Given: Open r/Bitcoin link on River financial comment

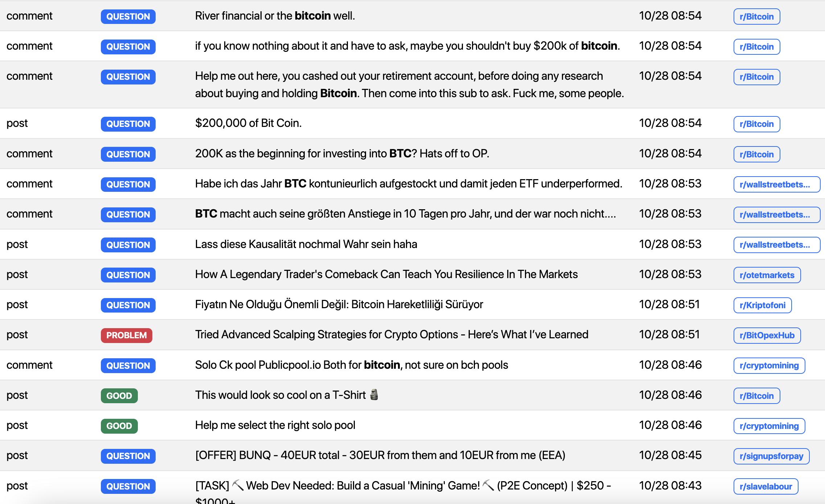Looking at the screenshot, I should coord(756,17).
